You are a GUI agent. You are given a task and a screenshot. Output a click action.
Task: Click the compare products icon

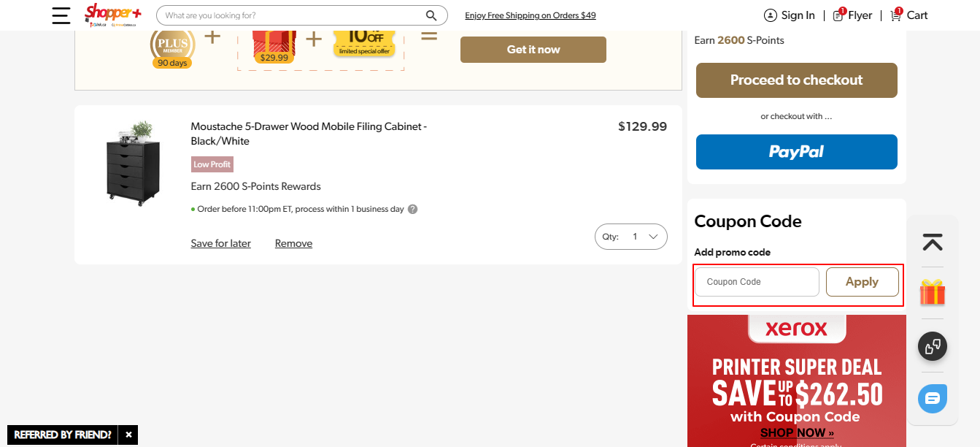pyautogui.click(x=932, y=346)
